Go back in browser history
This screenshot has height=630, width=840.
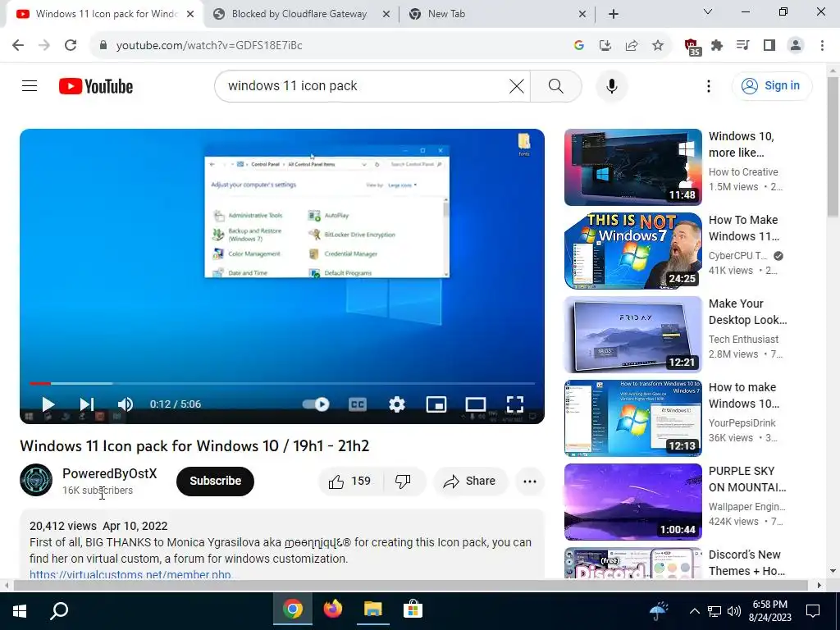[x=18, y=45]
